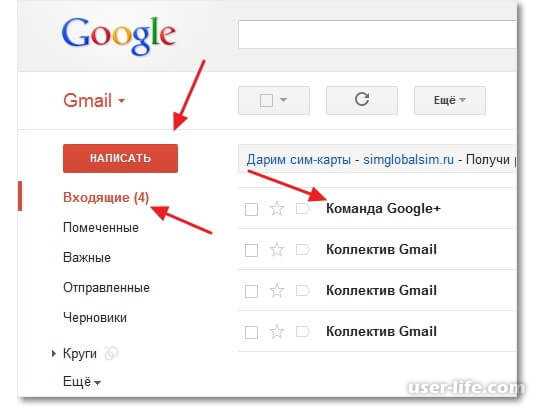
Task: Click the Google logo
Action: pyautogui.click(x=119, y=36)
